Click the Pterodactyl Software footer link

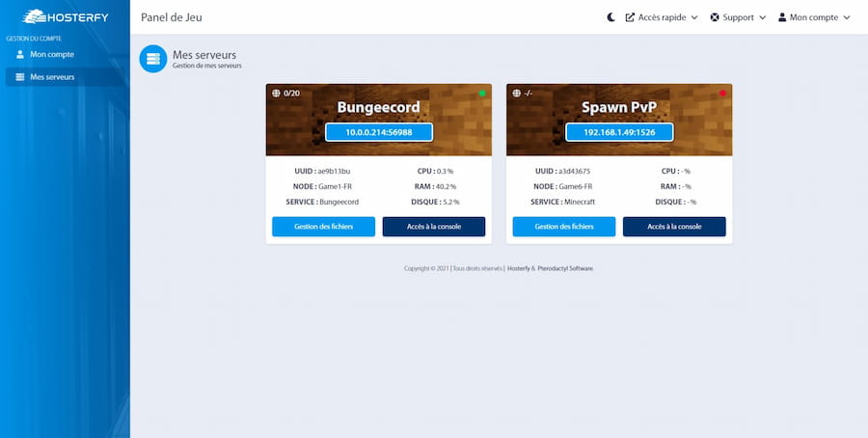click(565, 268)
